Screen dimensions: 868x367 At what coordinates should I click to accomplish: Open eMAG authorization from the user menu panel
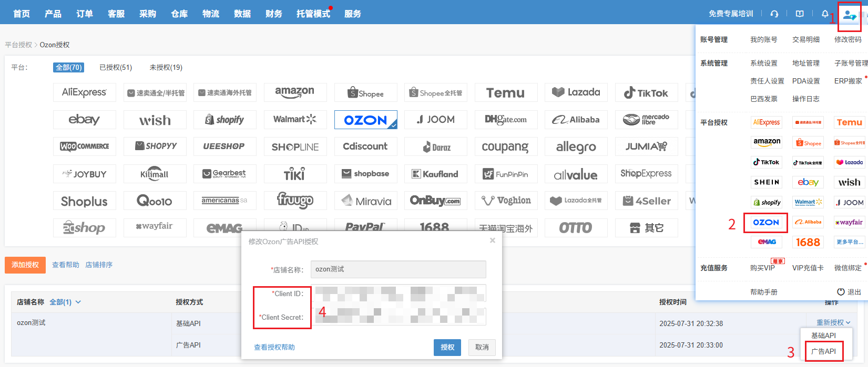pyautogui.click(x=767, y=242)
